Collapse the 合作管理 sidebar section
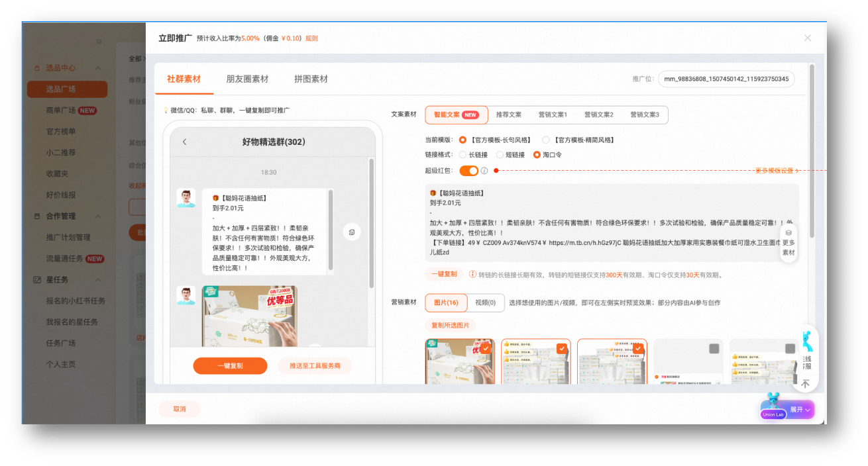Viewport: 868px width, 466px height. pyautogui.click(x=98, y=216)
